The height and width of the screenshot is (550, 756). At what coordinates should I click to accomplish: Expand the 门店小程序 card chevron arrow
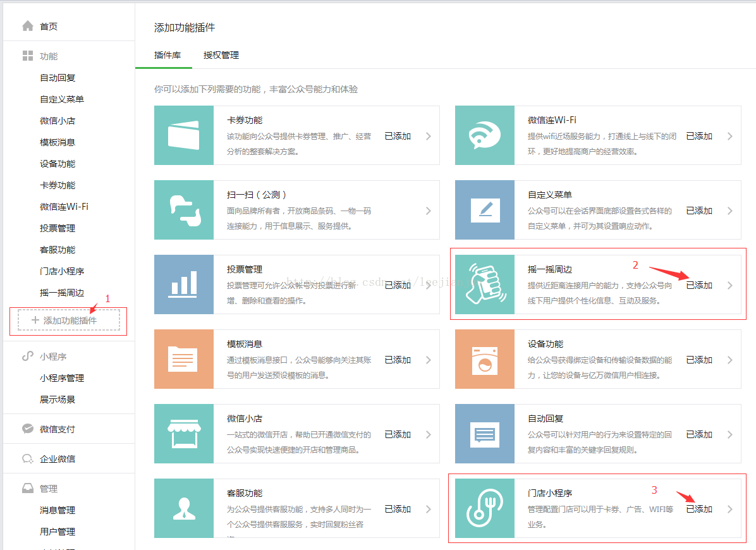tap(730, 509)
